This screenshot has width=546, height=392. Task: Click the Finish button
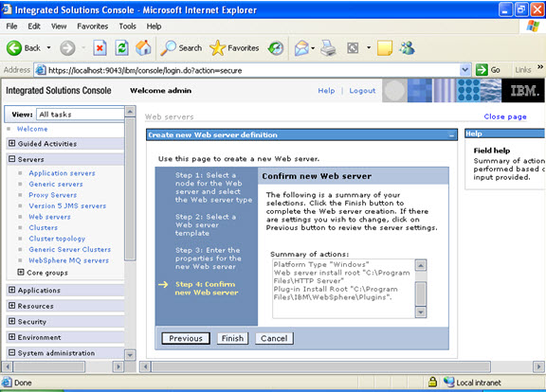coord(232,338)
